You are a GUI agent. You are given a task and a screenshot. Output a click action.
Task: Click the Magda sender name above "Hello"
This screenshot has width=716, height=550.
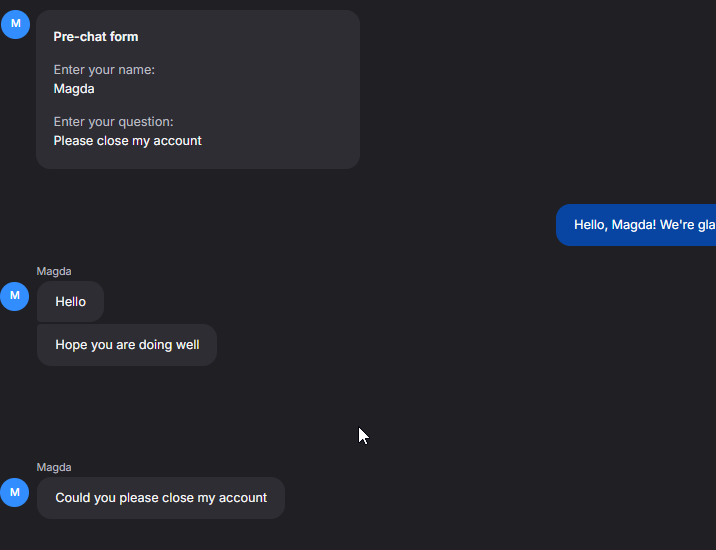click(54, 271)
